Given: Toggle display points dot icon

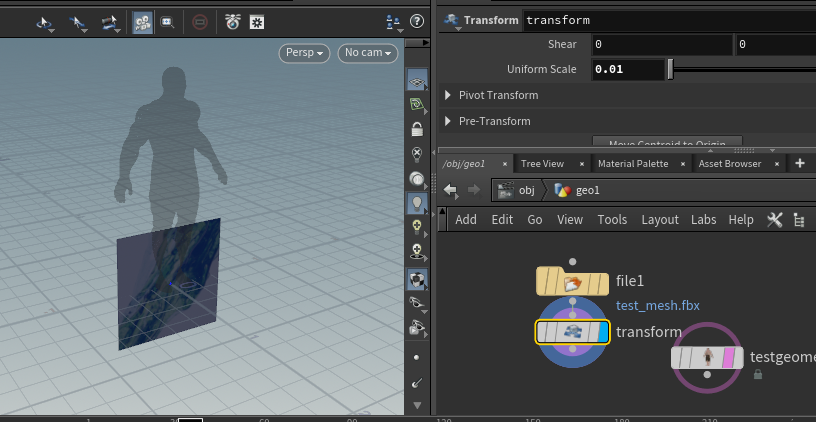Looking at the screenshot, I should tap(416, 358).
